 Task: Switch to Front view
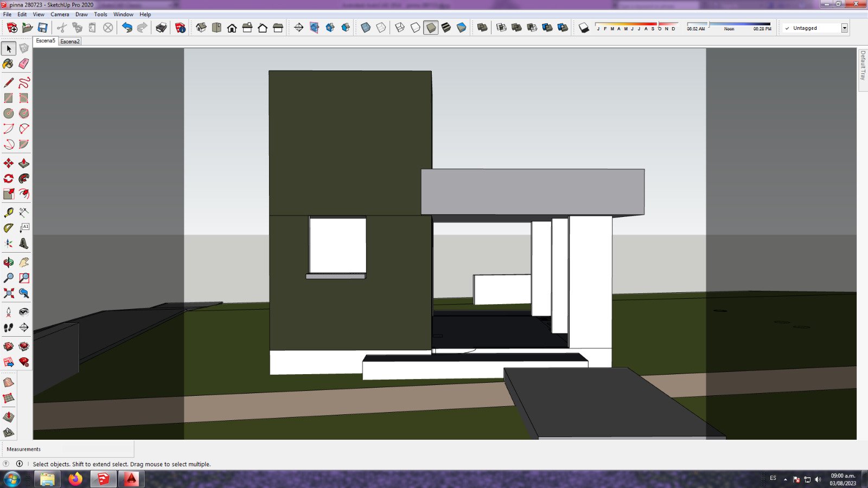tap(232, 28)
